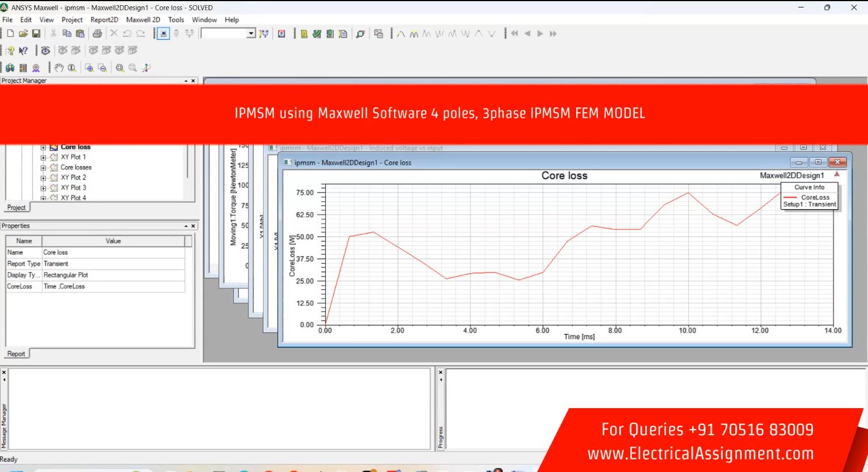Click the eye visibility icon in the toolbar
The image size is (868, 472).
point(45,51)
